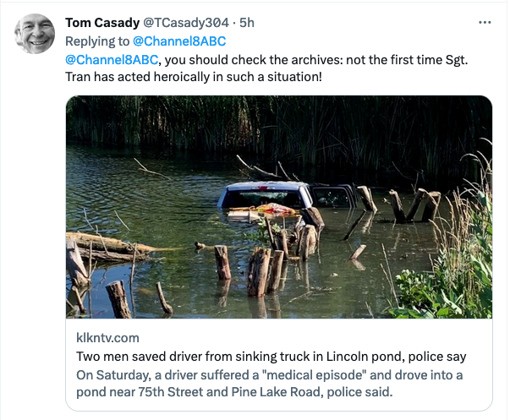This screenshot has height=420, width=510.
Task: Click the klkntv.com domain label
Action: point(107,338)
